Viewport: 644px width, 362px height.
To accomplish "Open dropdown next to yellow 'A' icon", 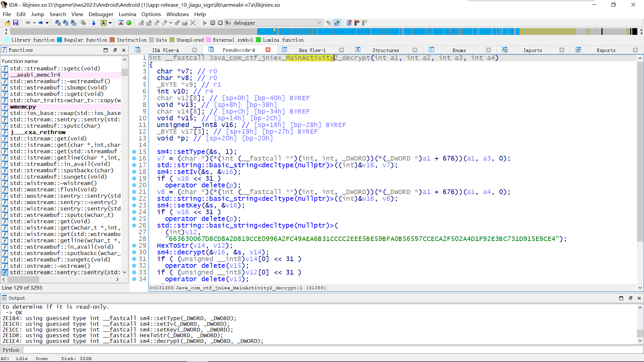I will point(110,23).
